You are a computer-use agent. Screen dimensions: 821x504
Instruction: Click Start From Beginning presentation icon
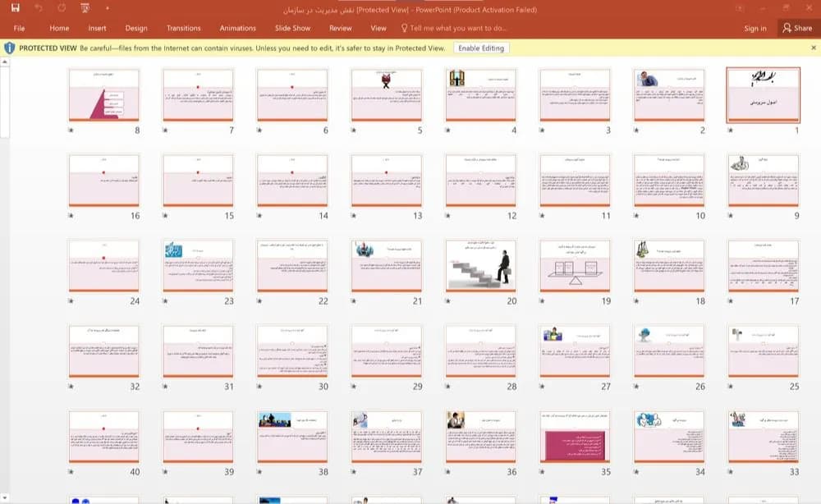coord(85,8)
